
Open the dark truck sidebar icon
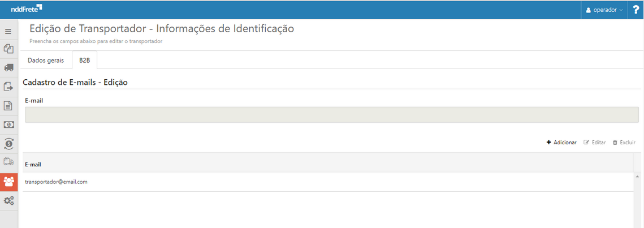tap(8, 67)
